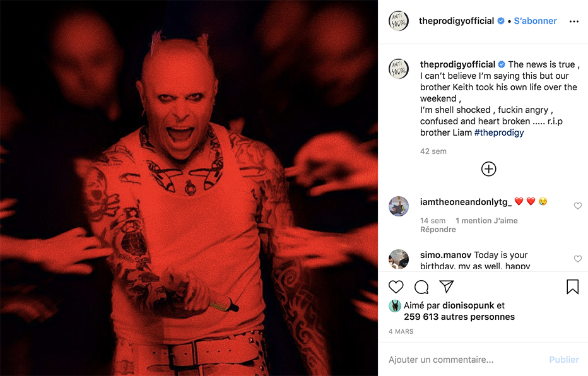588x376 pixels.
Task: Open the #theprodigy hashtag
Action: 499,132
